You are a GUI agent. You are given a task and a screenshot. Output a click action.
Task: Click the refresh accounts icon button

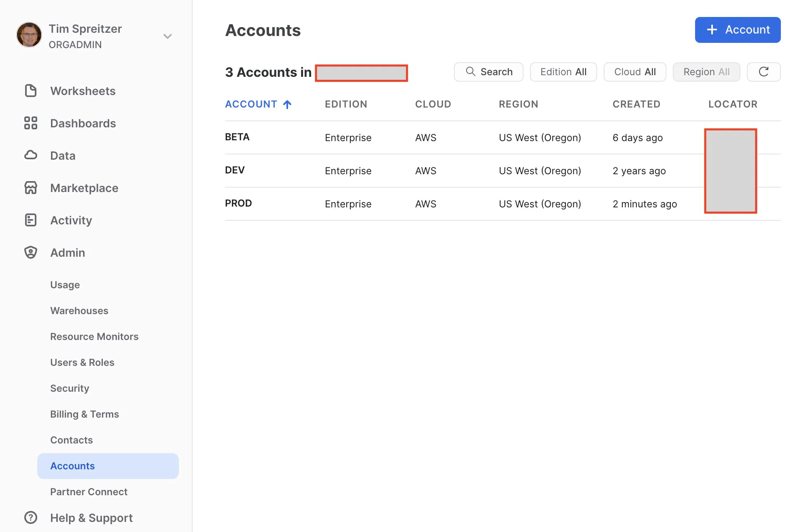coord(763,72)
